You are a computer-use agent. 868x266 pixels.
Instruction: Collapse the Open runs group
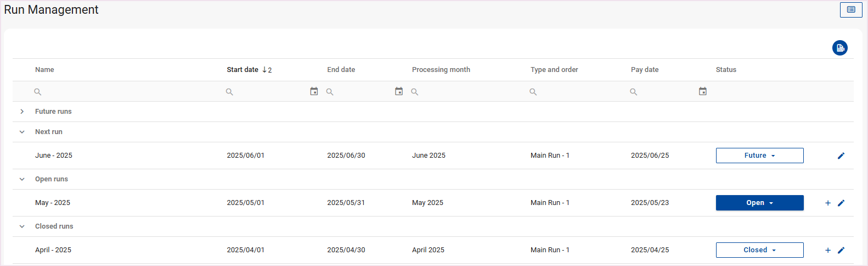[x=22, y=179]
